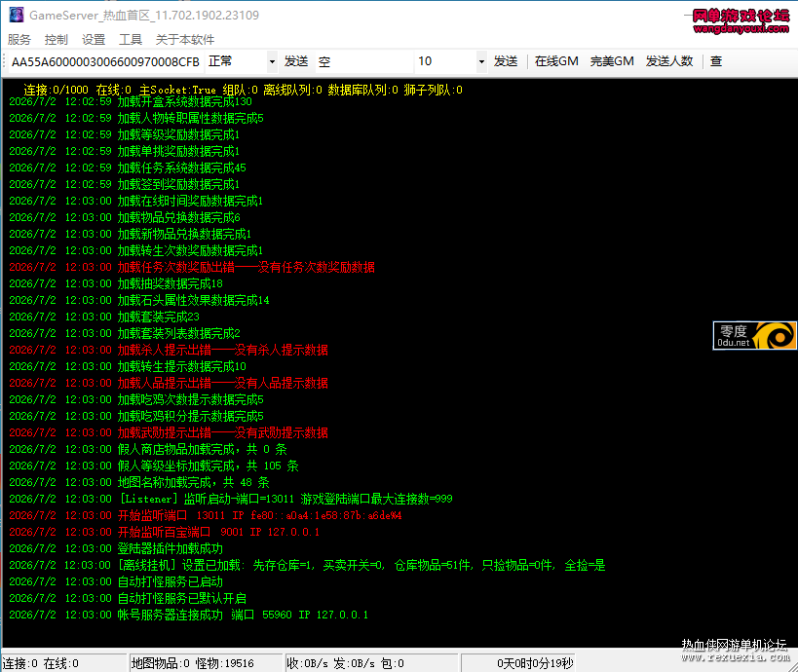
Task: Click the 查 toolbar button
Action: pos(716,61)
